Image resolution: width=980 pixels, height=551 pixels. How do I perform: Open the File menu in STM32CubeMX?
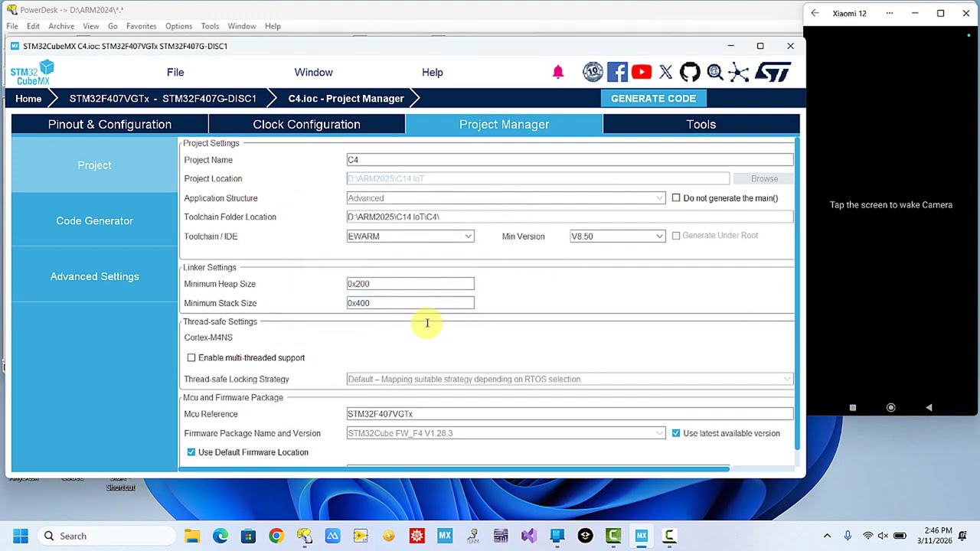[x=175, y=72]
